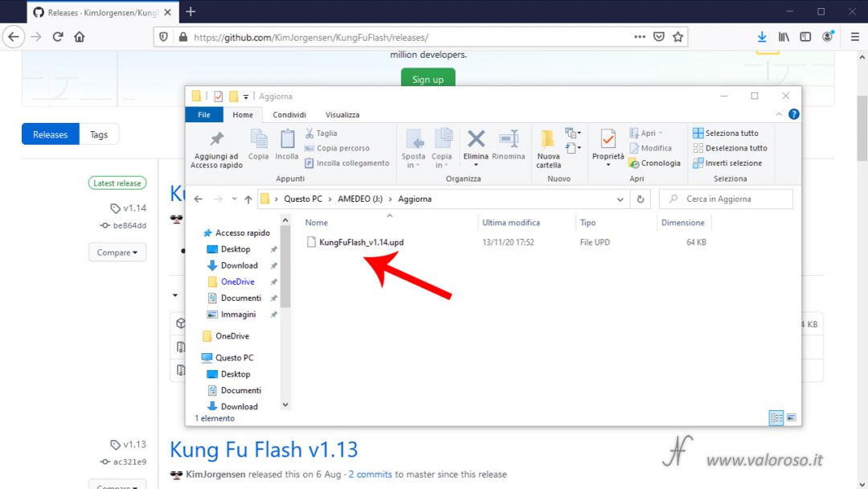The image size is (868, 489).
Task: Bookmark this page with star icon
Action: [678, 37]
